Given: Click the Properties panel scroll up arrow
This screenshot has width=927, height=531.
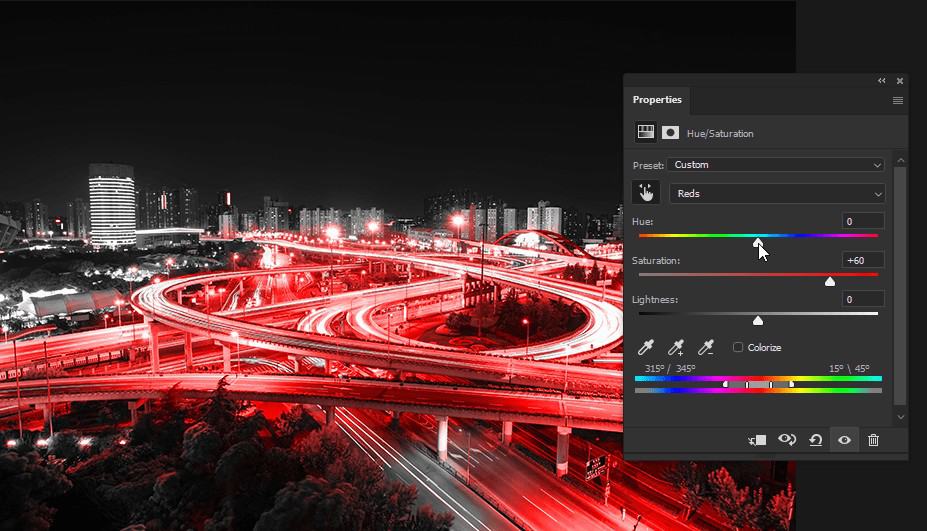Looking at the screenshot, I should point(900,161).
